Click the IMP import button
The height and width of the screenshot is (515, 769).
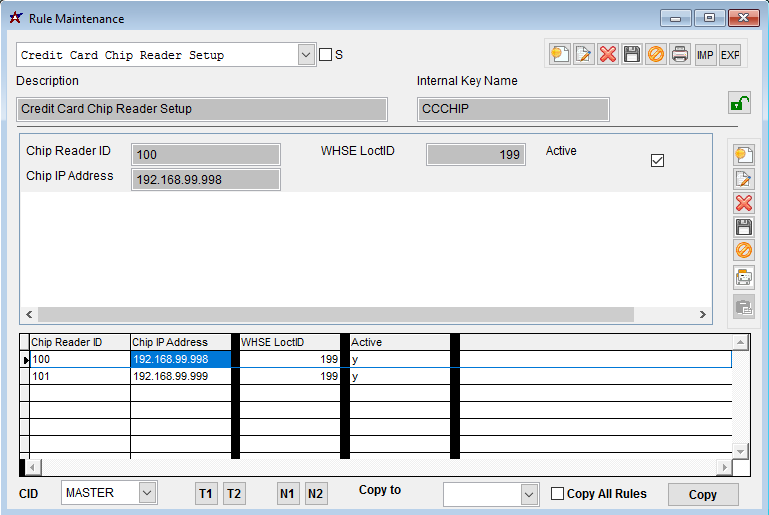[706, 55]
